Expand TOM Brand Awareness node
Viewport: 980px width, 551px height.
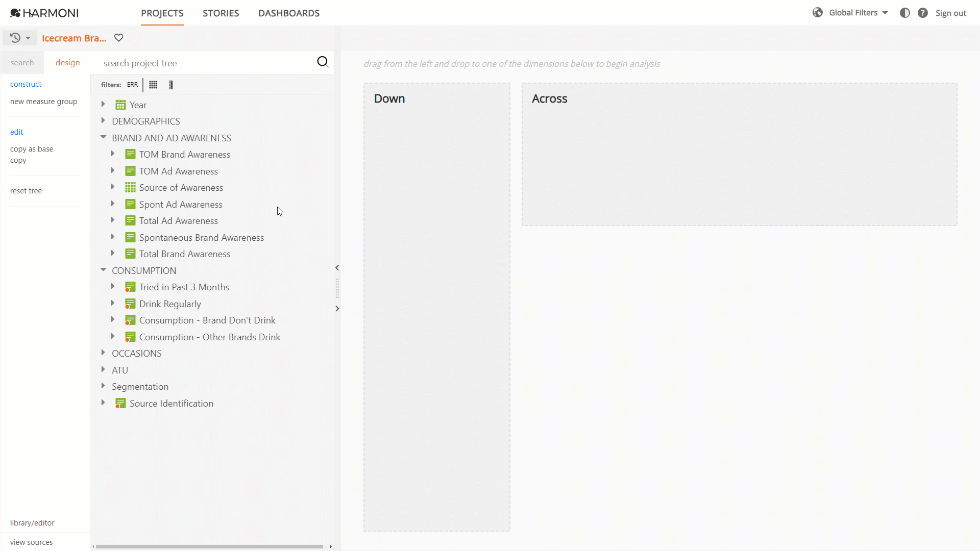[x=113, y=154]
